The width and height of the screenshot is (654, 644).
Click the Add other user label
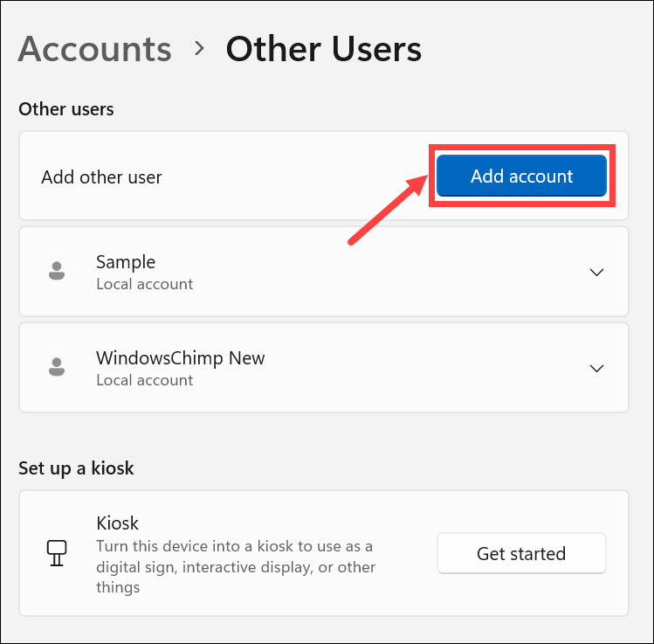(101, 177)
